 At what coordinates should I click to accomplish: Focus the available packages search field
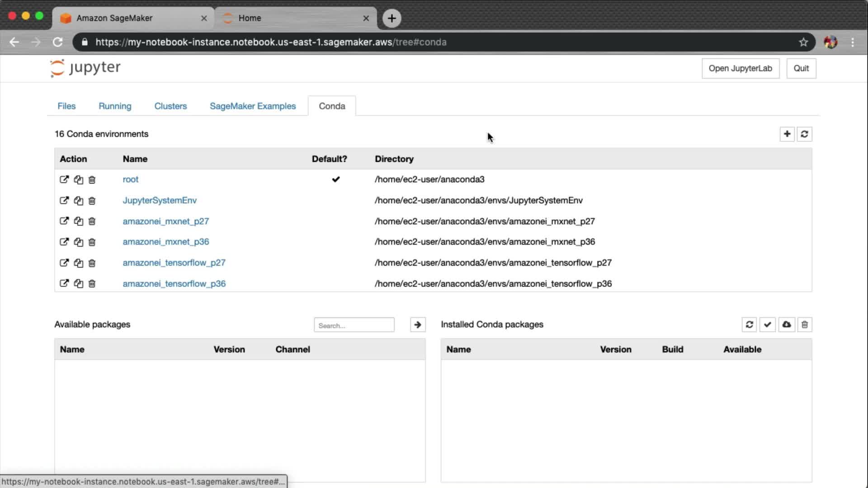(354, 325)
